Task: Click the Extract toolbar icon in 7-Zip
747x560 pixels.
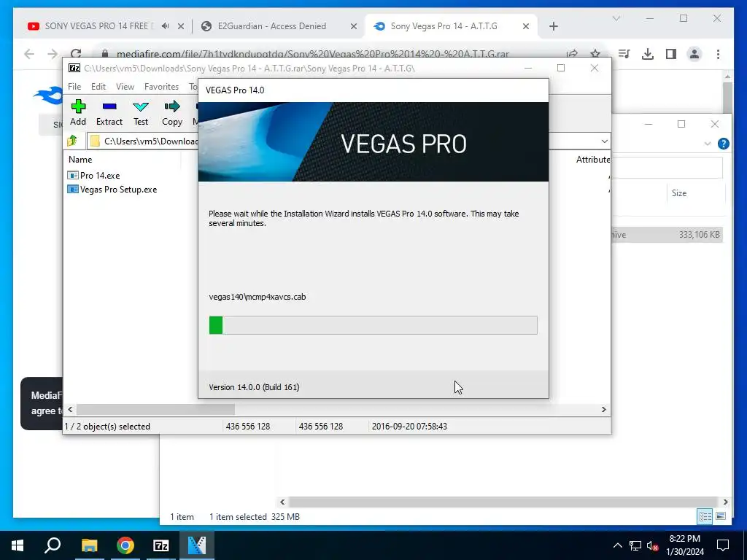Action: click(x=109, y=112)
